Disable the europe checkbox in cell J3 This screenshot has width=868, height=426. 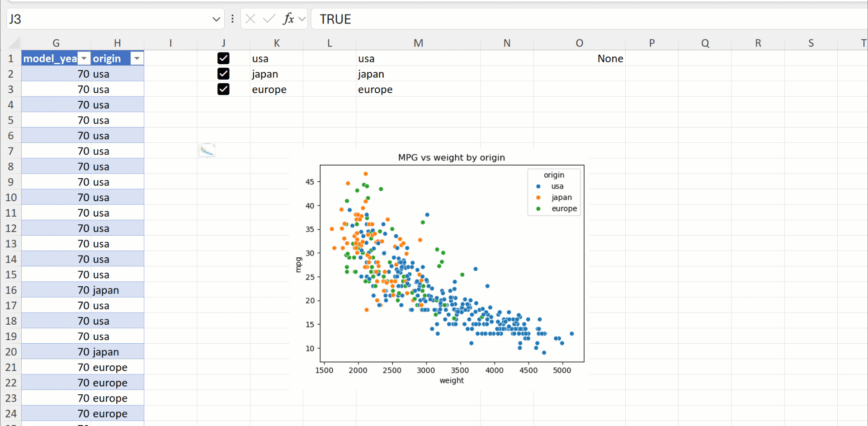tap(223, 89)
